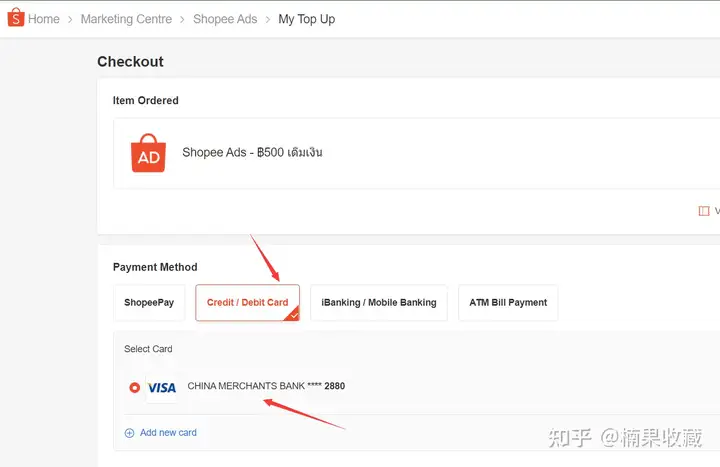Image resolution: width=720 pixels, height=467 pixels.
Task: Click the Shopee logo icon
Action: (16, 17)
